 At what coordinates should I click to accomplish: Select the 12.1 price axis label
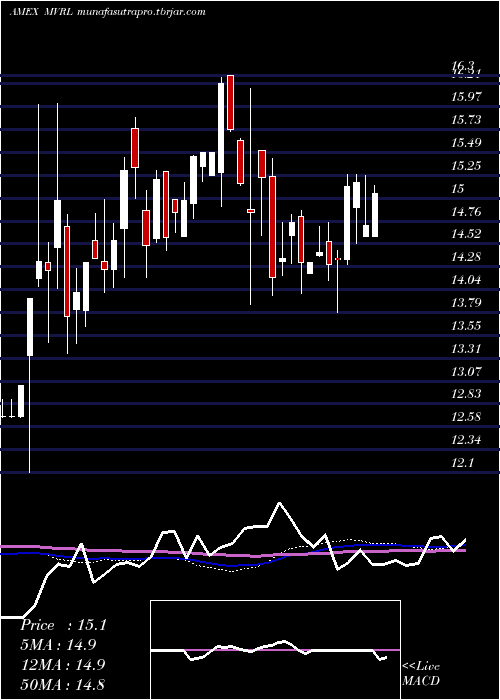[462, 463]
